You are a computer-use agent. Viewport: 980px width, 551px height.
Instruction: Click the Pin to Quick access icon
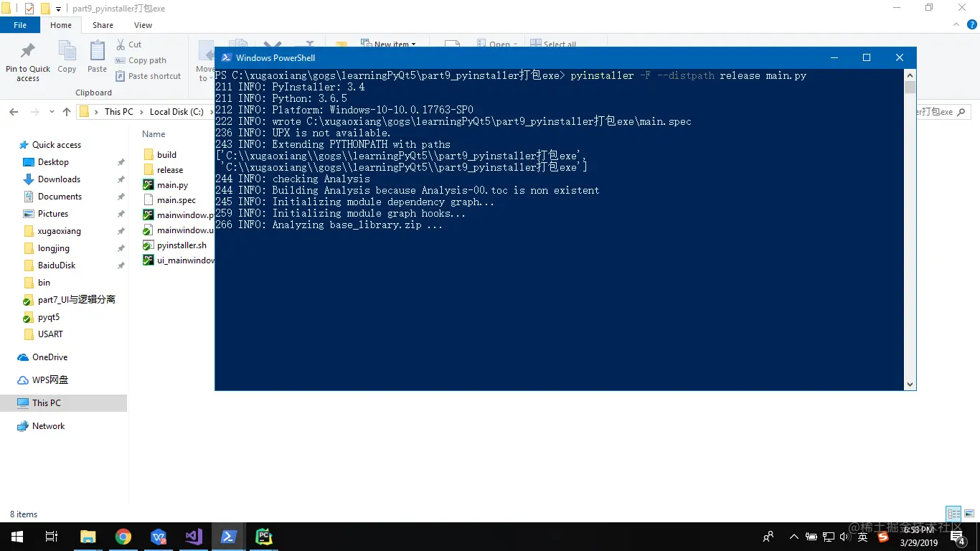(x=27, y=57)
